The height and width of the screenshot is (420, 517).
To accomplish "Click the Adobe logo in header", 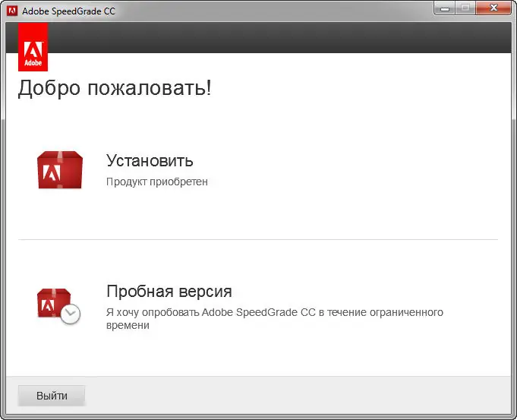I will [x=33, y=47].
